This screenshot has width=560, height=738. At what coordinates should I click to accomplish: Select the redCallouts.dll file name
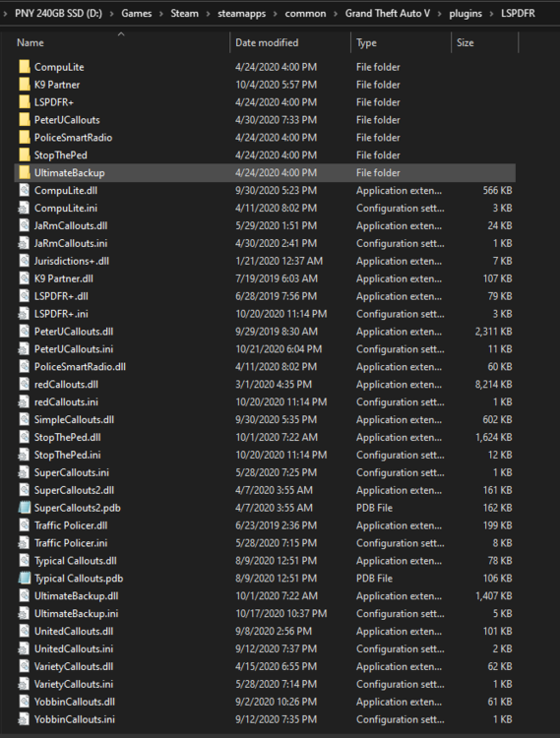(x=66, y=385)
